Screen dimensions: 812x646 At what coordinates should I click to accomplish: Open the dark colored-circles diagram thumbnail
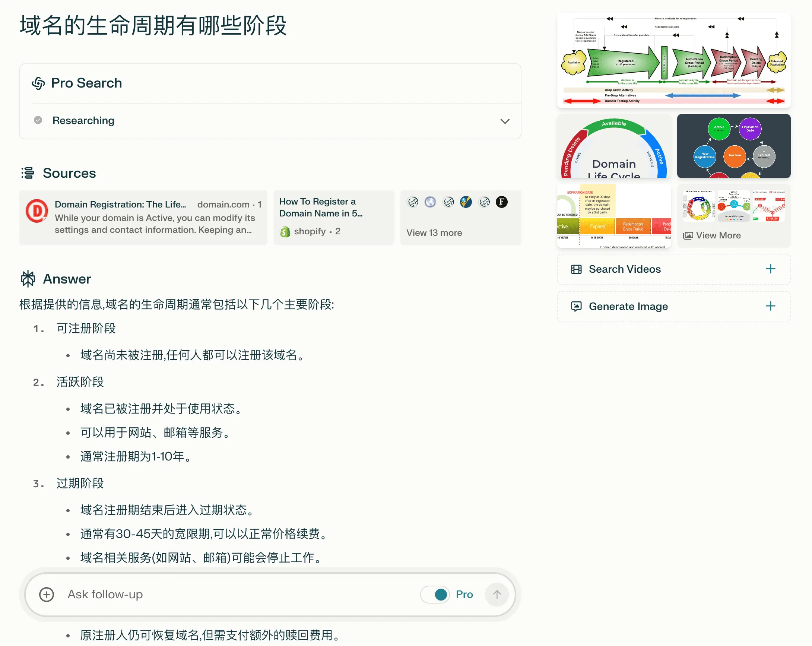tap(734, 146)
